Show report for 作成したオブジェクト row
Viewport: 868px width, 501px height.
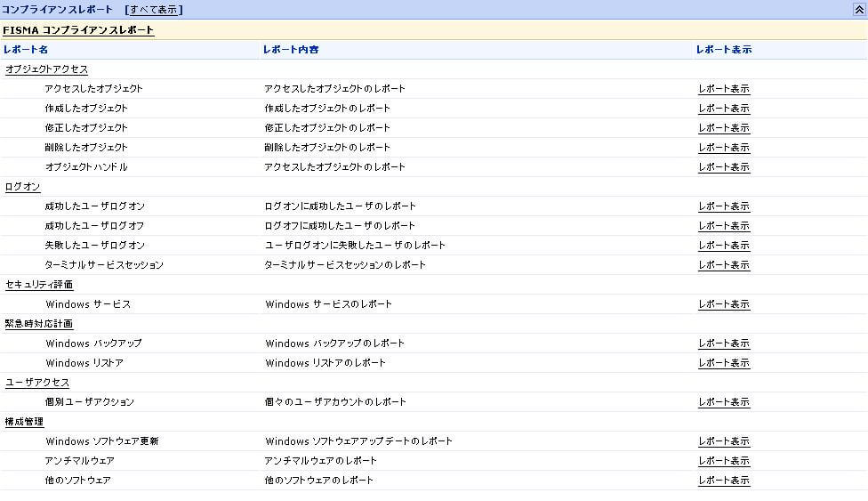[x=724, y=108]
